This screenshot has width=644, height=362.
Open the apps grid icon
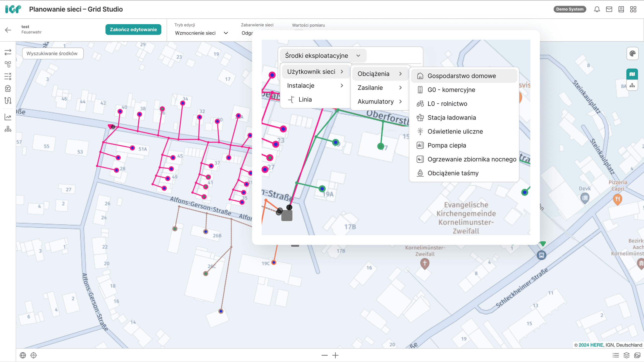[633, 9]
